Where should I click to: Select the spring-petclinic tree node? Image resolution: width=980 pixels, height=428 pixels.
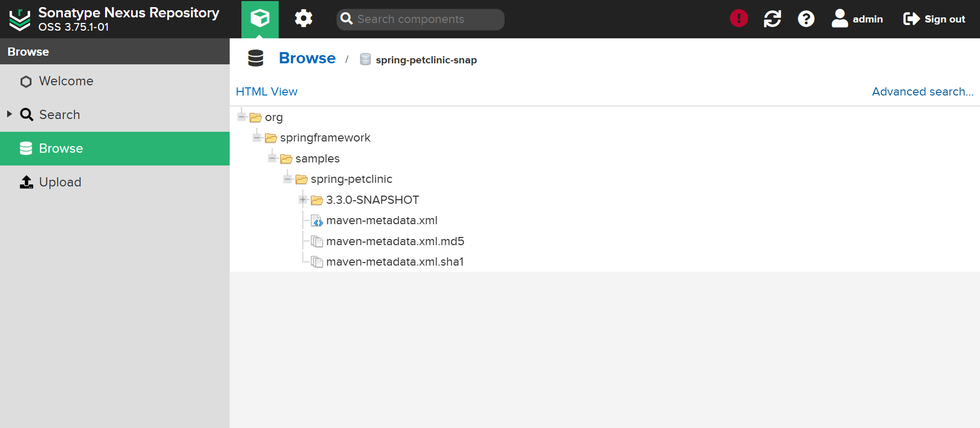point(351,179)
